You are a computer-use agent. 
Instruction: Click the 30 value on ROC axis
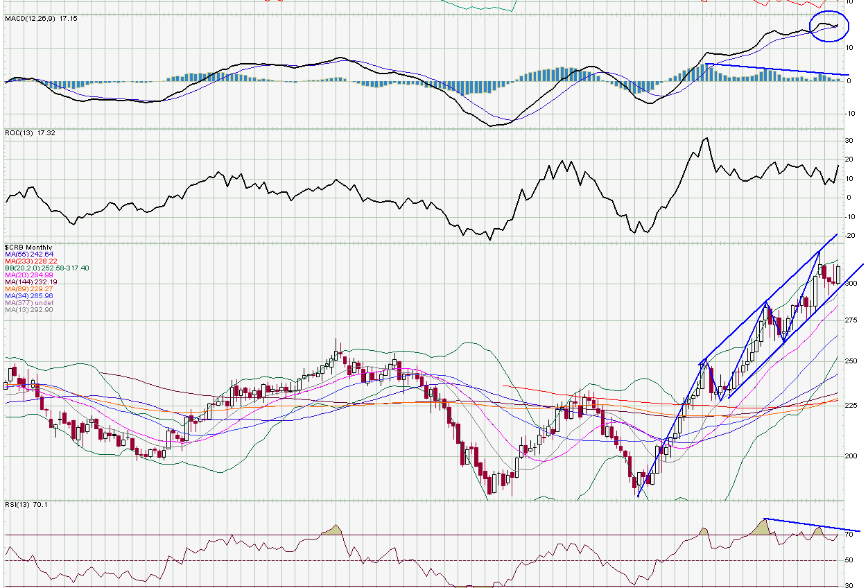point(849,141)
